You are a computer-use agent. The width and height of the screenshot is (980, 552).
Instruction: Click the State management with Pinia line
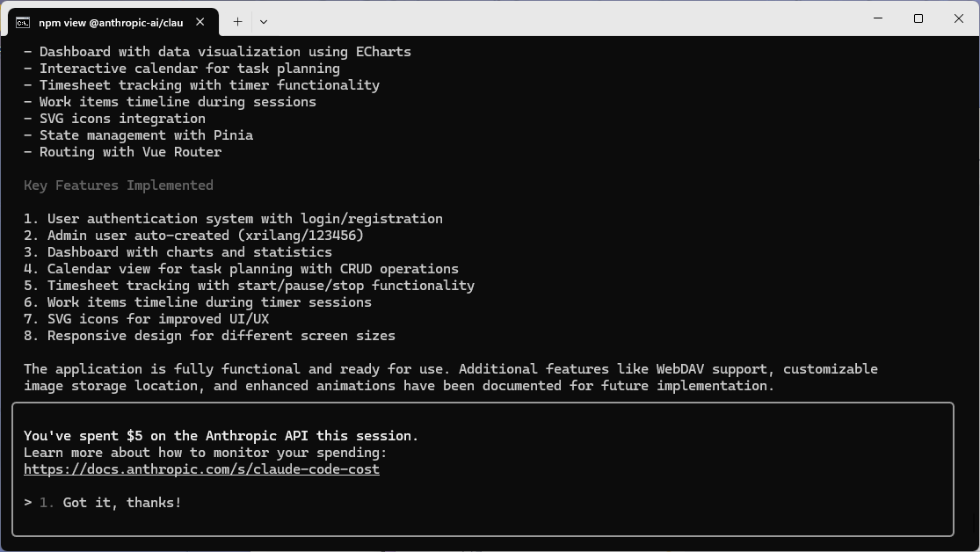click(x=138, y=135)
